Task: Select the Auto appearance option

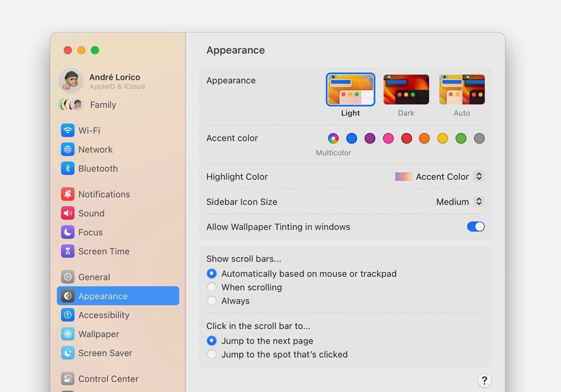Action: 462,89
